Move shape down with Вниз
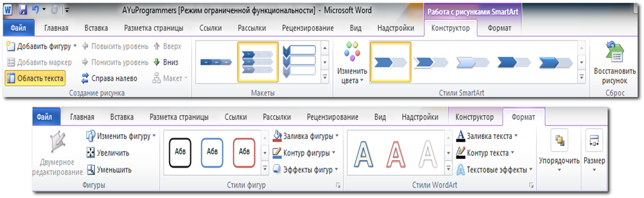Screen dimensions: 644x198 point(166,62)
